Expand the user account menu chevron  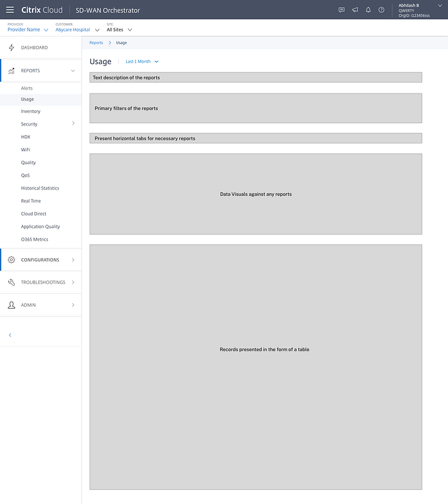coord(440,6)
